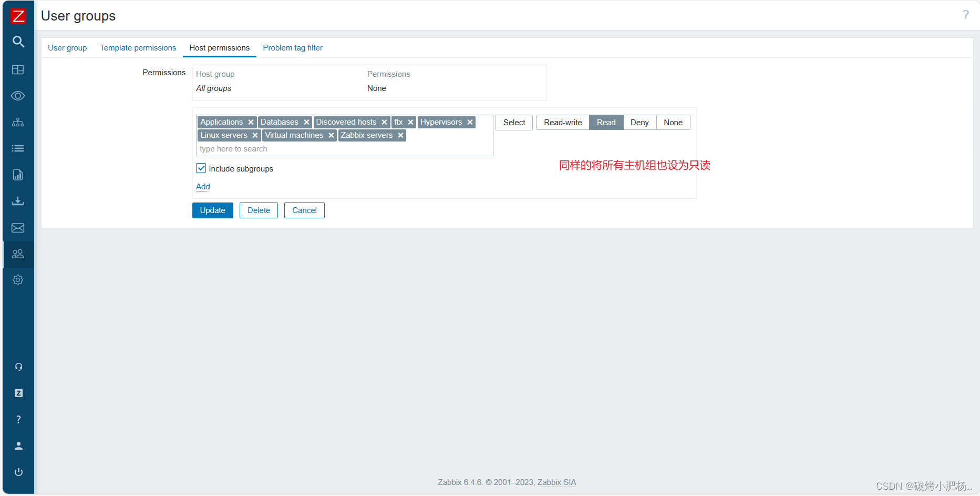Open the Users sidebar icon
Image resolution: width=980 pixels, height=496 pixels.
[18, 254]
